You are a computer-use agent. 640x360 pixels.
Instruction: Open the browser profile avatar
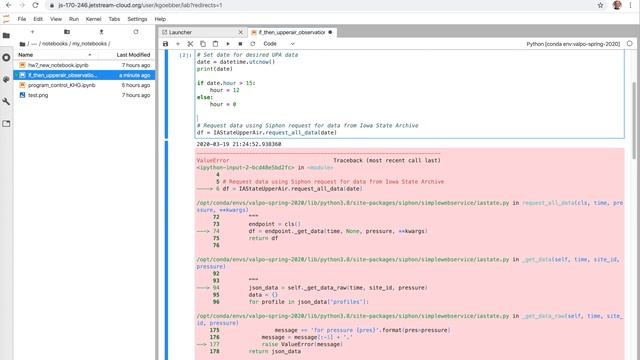617,5
